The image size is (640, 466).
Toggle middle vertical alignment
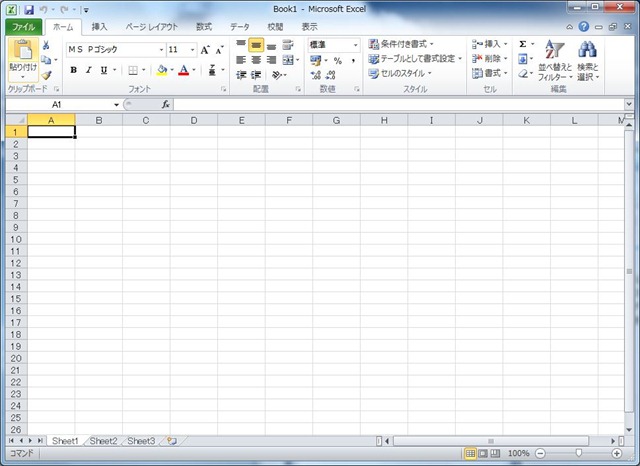(256, 44)
